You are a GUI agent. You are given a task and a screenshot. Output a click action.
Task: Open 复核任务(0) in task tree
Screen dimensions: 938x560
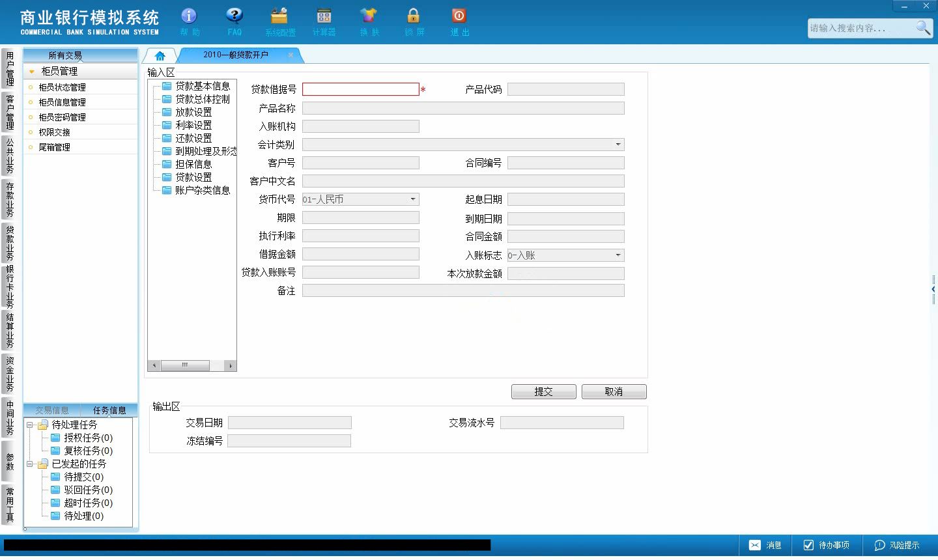pos(83,451)
